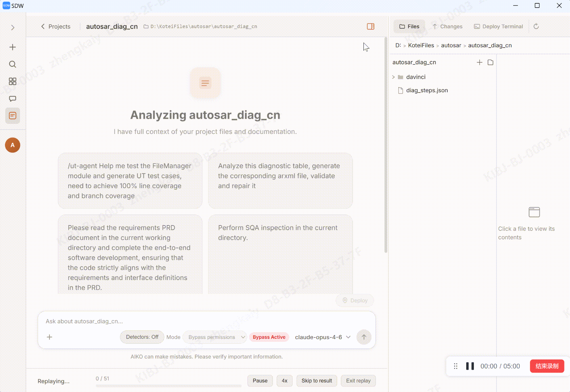Refresh the file panel
This screenshot has height=392, width=570.
[x=536, y=26]
